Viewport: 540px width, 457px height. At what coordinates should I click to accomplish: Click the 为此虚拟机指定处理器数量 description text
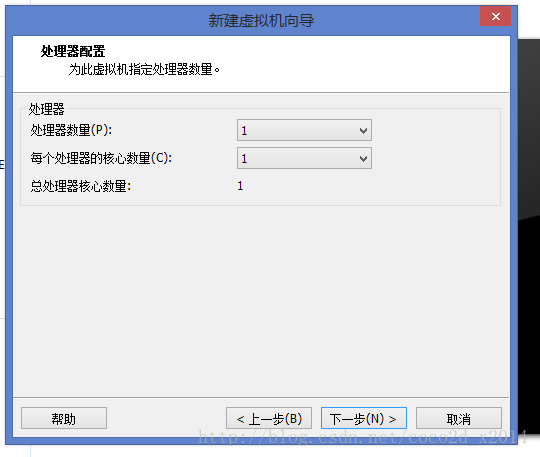coord(144,70)
